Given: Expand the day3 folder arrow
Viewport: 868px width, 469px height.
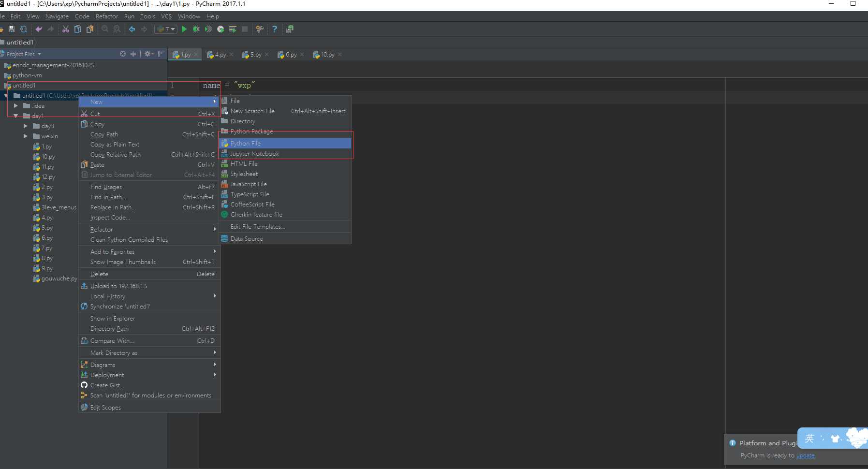Looking at the screenshot, I should click(26, 126).
